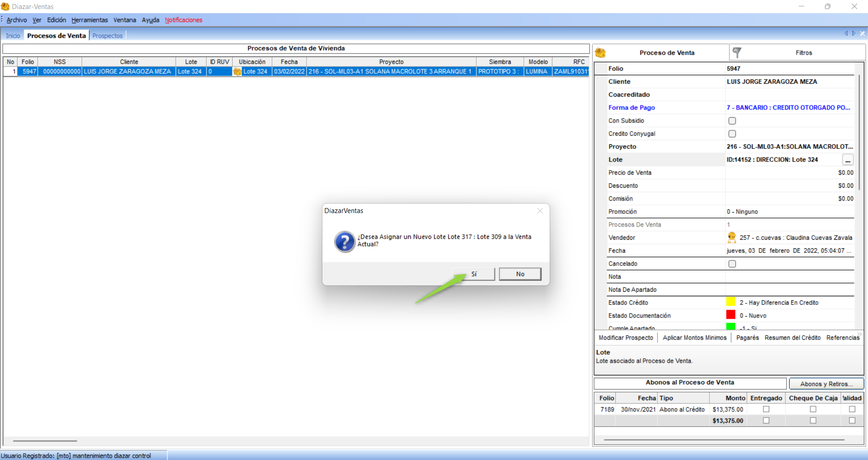Click the blue question mark icon in the dialog
Image resolution: width=868 pixels, height=460 pixels.
click(x=345, y=242)
